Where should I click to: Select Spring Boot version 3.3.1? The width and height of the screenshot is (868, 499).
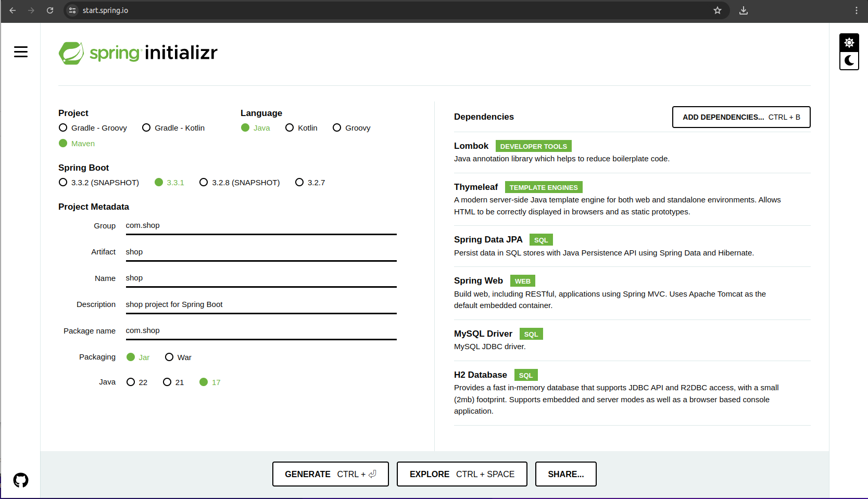[169, 183]
